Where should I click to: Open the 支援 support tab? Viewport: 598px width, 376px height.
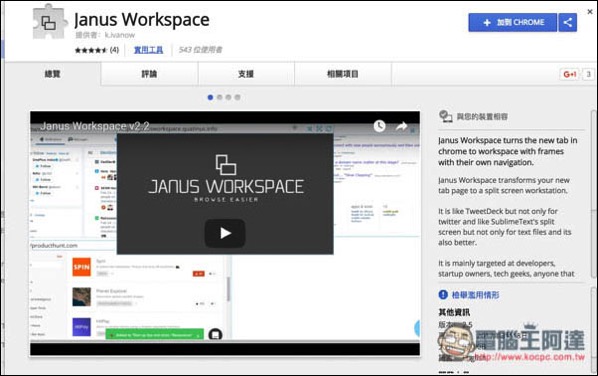(246, 74)
